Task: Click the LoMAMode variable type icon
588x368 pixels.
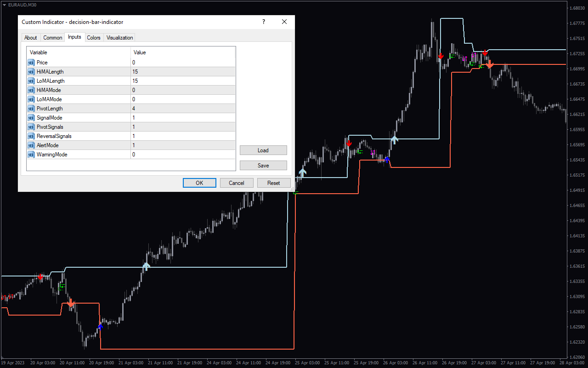Action: [31, 99]
